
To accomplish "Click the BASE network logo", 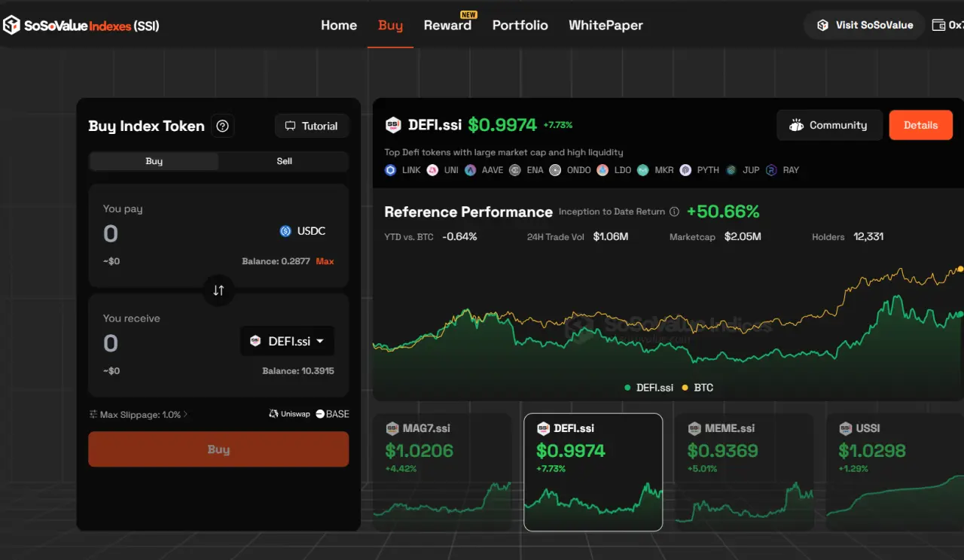I will (x=332, y=414).
